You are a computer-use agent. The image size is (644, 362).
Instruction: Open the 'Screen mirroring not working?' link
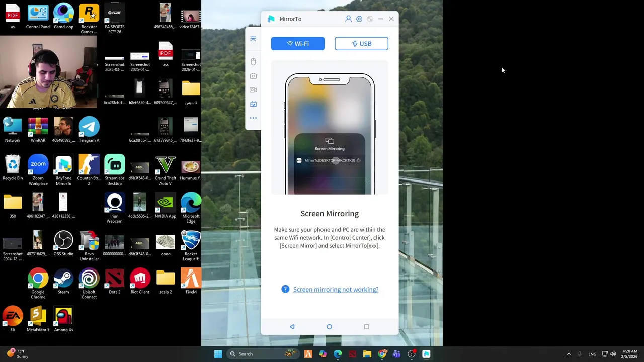point(336,289)
